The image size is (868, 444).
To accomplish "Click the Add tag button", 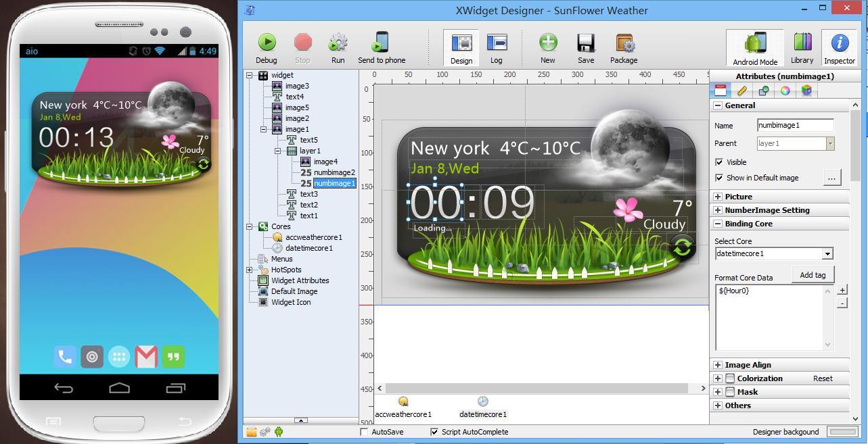I will pos(812,275).
